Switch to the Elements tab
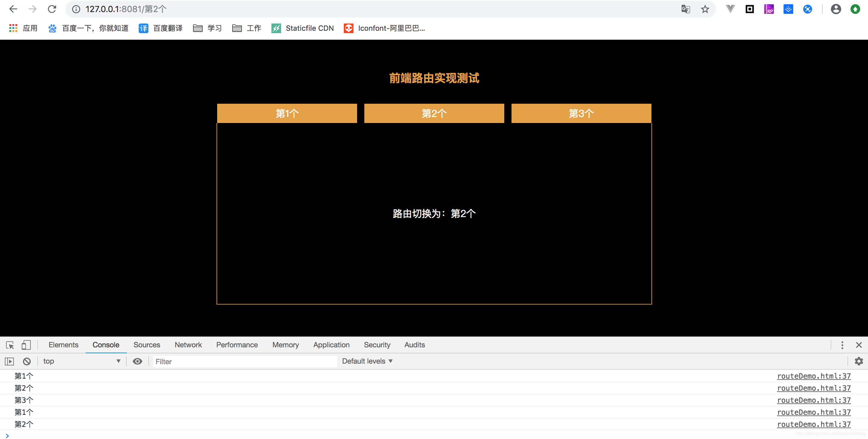868x439 pixels. pos(63,345)
